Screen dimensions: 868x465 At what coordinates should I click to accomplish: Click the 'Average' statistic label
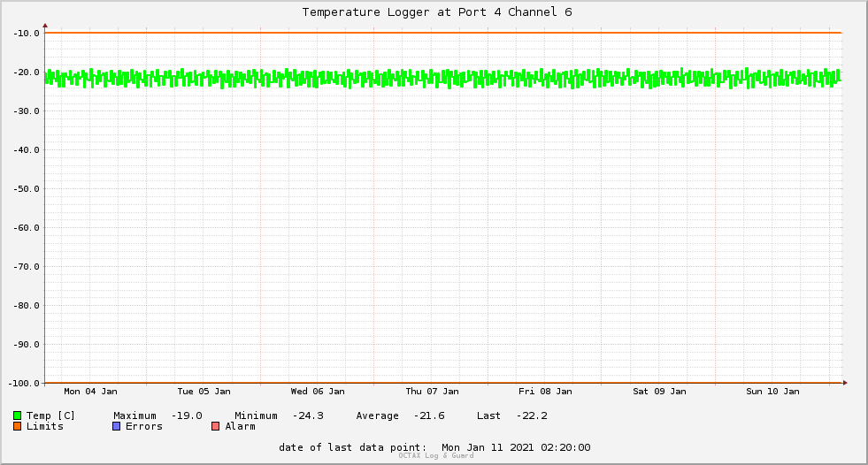pyautogui.click(x=378, y=415)
